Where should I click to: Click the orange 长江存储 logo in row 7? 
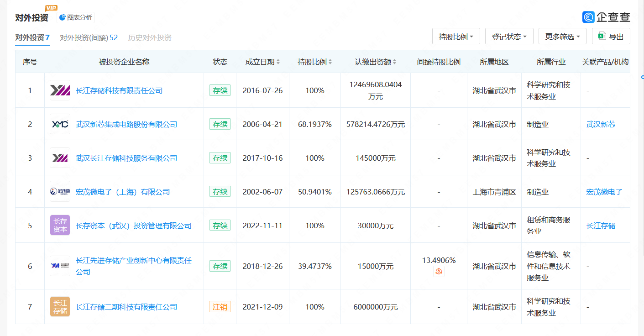coord(60,307)
